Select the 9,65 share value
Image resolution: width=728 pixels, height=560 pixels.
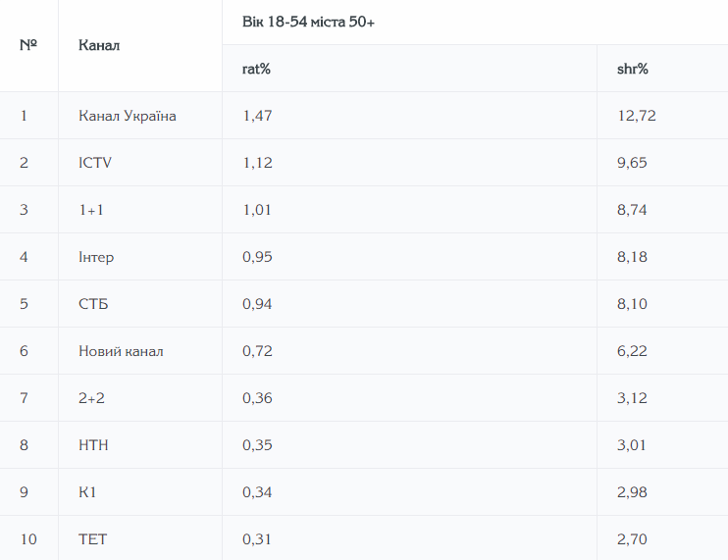632,163
